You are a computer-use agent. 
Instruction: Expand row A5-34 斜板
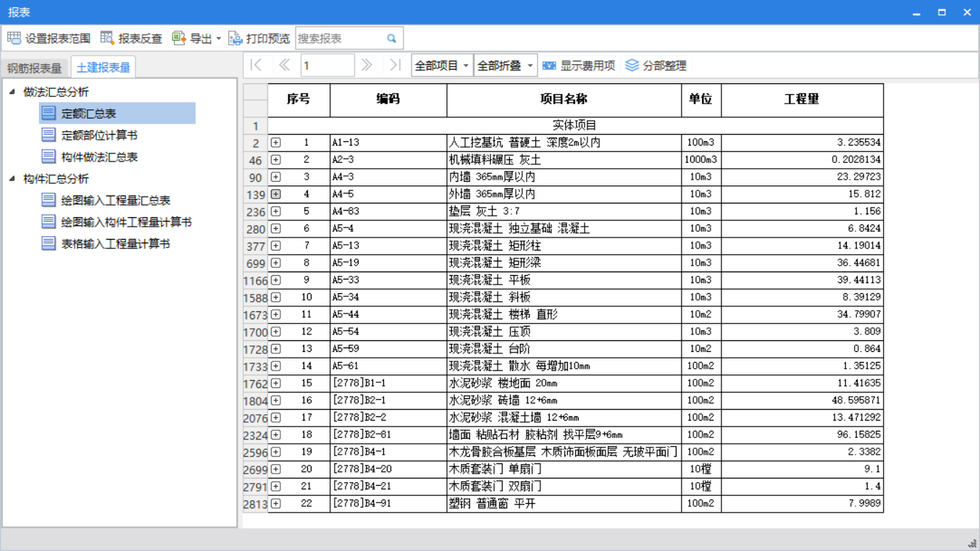(276, 298)
